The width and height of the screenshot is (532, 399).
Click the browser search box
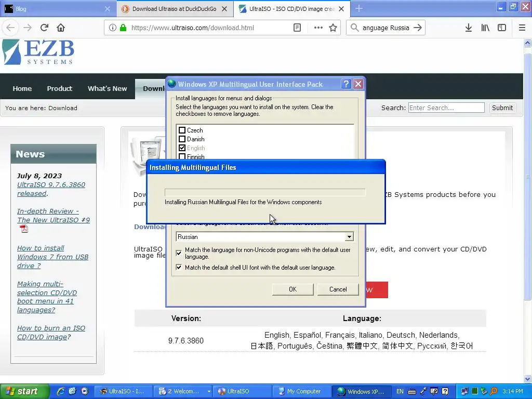386,28
